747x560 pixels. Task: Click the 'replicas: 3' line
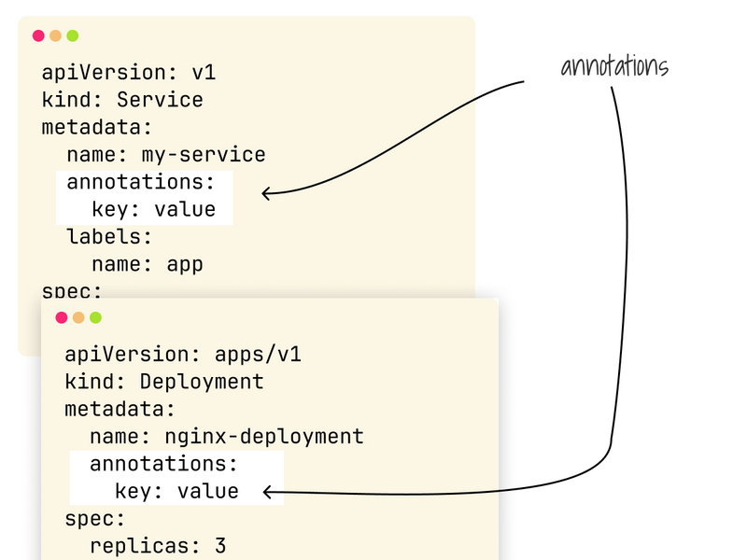pyautogui.click(x=158, y=546)
